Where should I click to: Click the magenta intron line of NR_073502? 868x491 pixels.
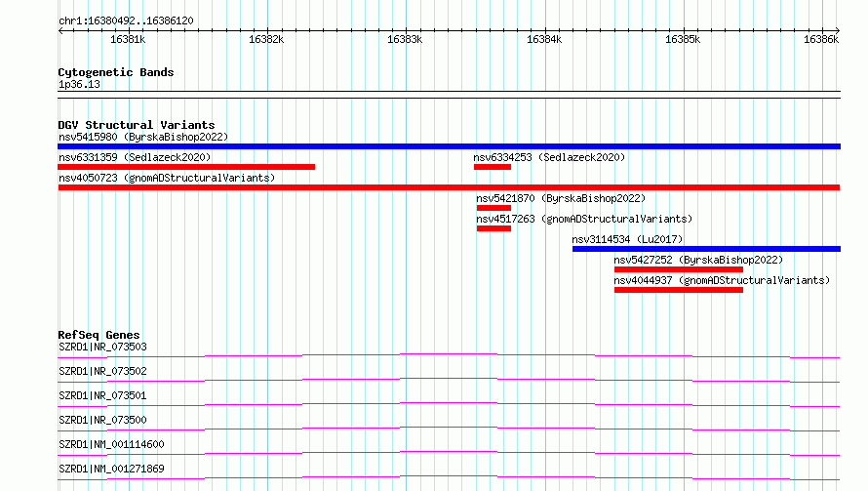tap(449, 379)
